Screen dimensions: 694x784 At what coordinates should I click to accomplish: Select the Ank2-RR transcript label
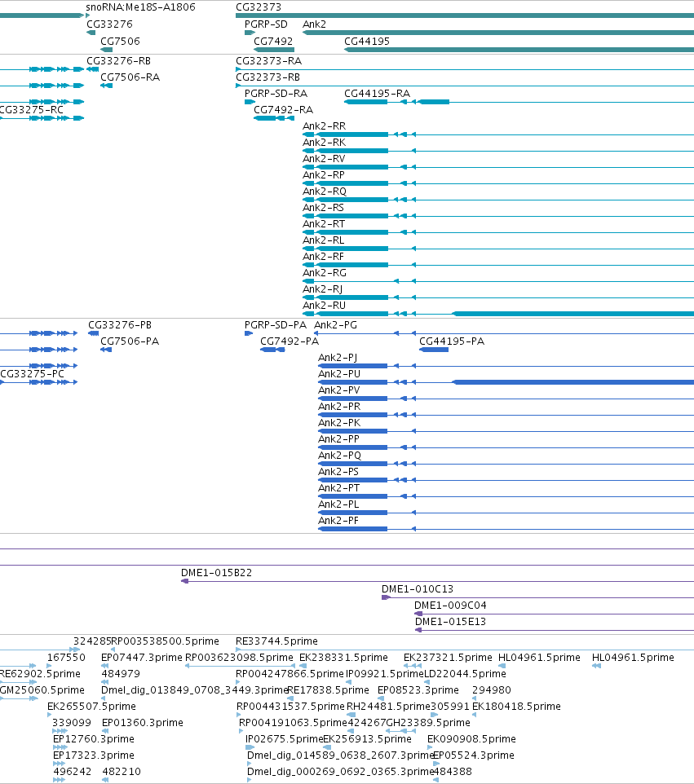[325, 126]
